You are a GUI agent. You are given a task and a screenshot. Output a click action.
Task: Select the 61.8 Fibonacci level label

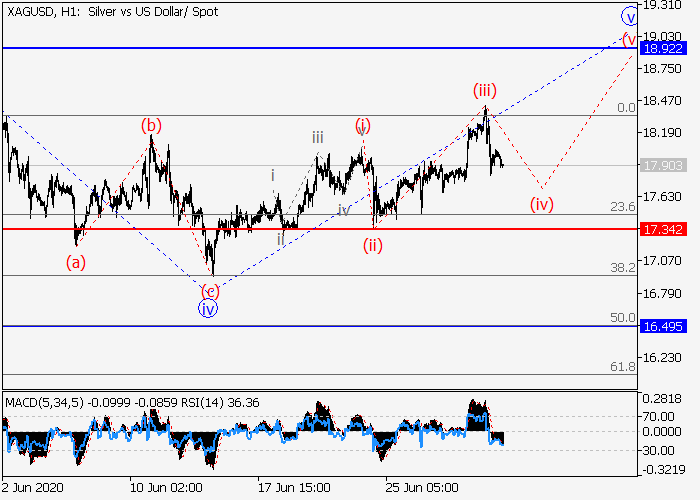[623, 367]
